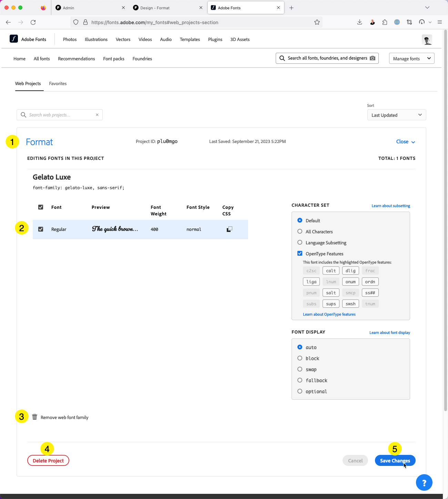Open the Last Updated sort dropdown
448x499 pixels.
tap(397, 115)
